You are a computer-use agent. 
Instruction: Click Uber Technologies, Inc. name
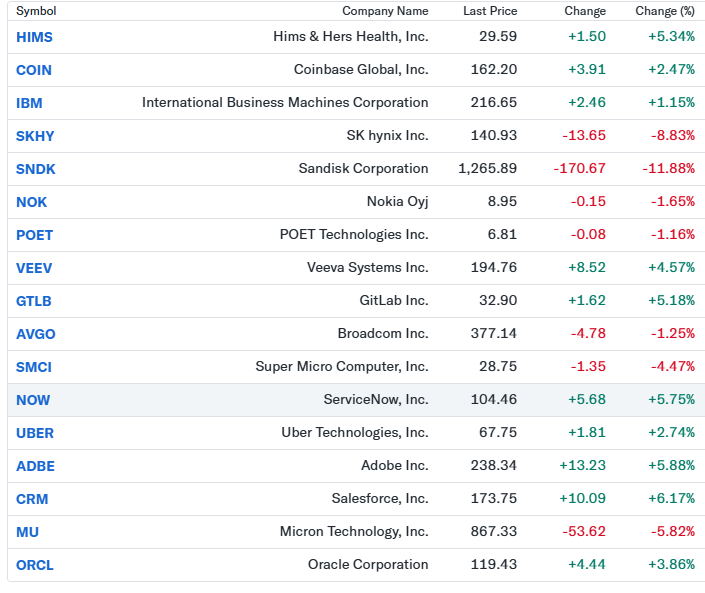pos(355,432)
